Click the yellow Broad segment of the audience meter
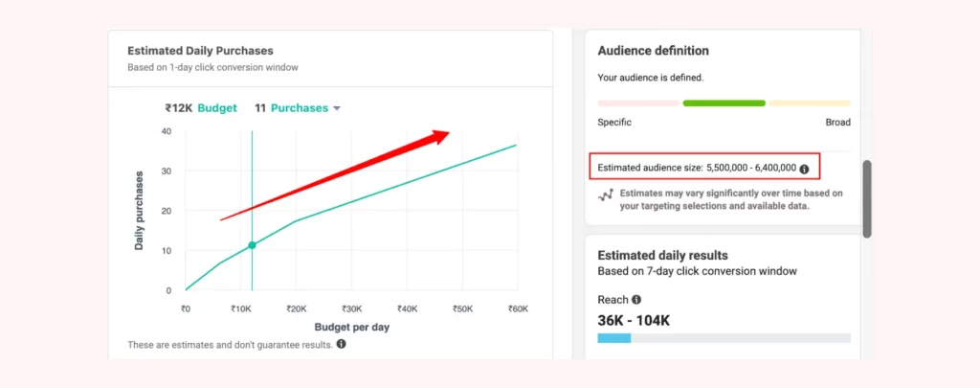980x388 pixels. [x=810, y=103]
